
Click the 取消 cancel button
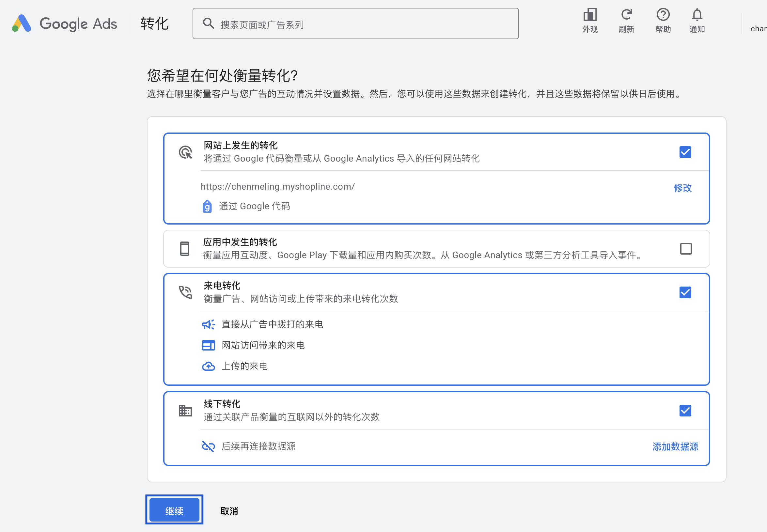coord(229,511)
